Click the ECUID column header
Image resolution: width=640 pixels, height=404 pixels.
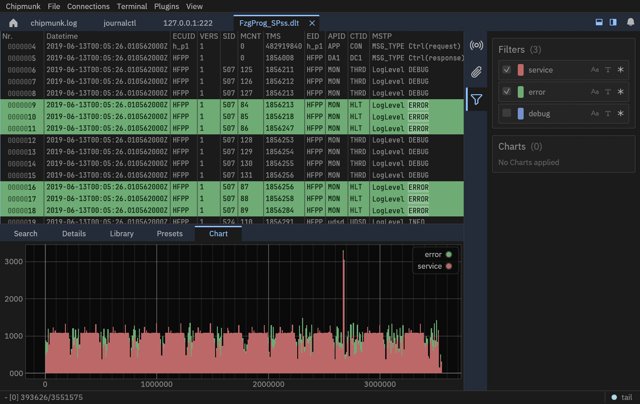(183, 36)
